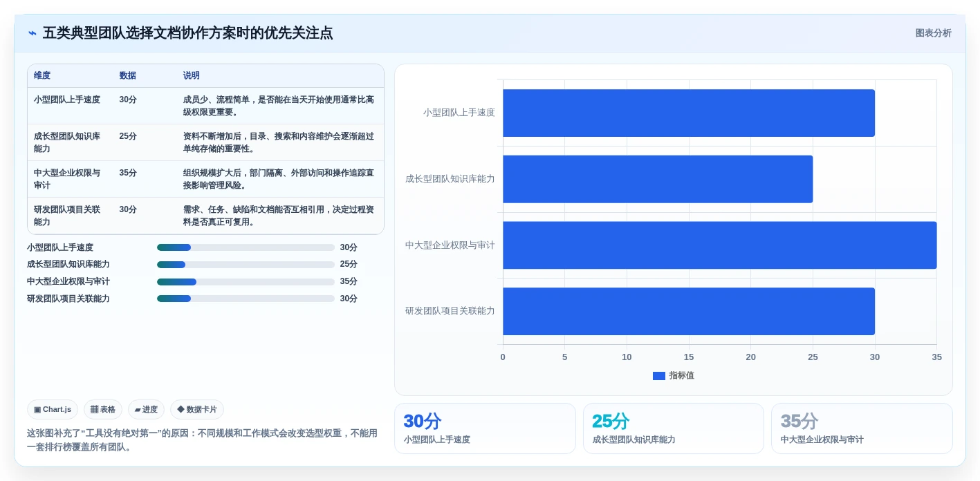Select the 进度 tag chip
Viewport: 980px width, 481px height.
point(146,409)
